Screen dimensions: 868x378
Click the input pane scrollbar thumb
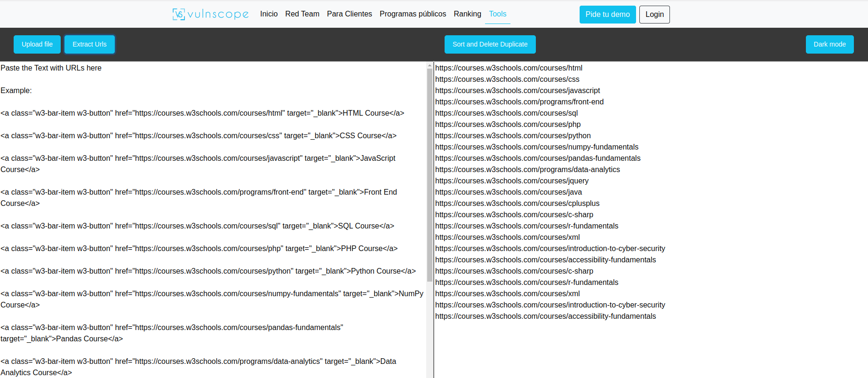(x=430, y=174)
